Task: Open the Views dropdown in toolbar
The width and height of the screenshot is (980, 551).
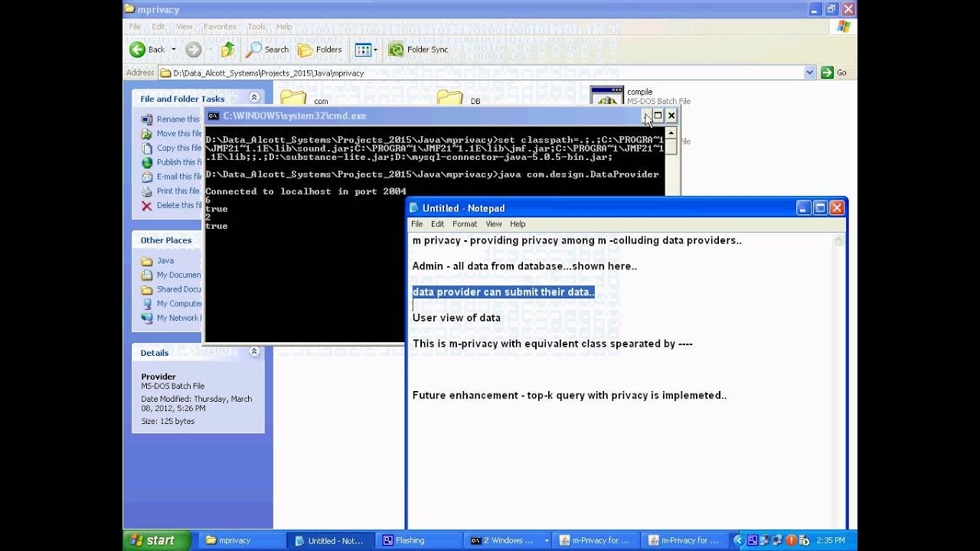Action: (x=366, y=50)
